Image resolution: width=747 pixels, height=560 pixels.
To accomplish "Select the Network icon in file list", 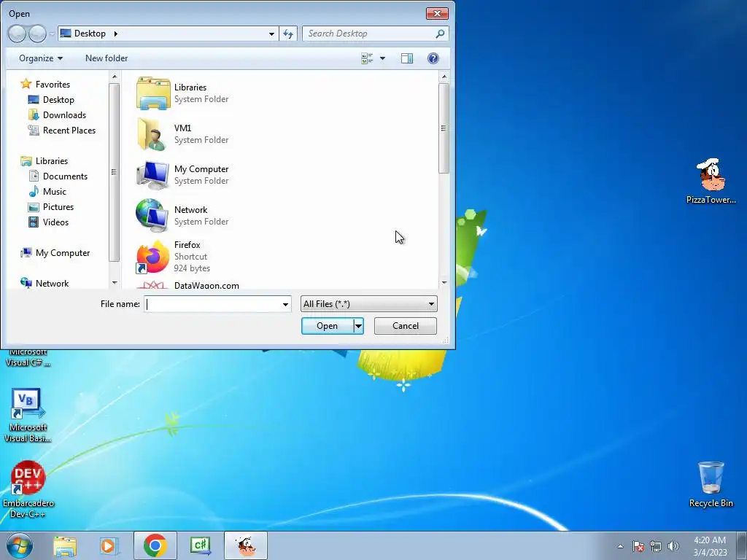I will pos(152,216).
